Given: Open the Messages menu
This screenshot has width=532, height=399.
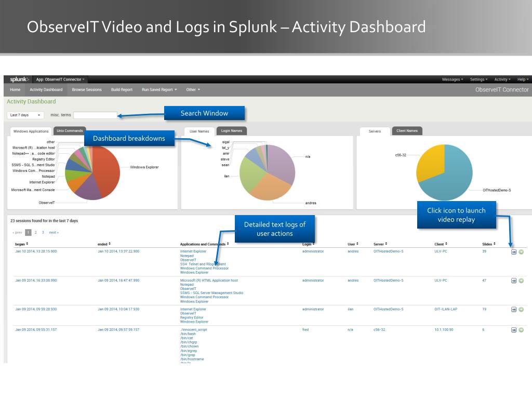Looking at the screenshot, I should pyautogui.click(x=453, y=79).
